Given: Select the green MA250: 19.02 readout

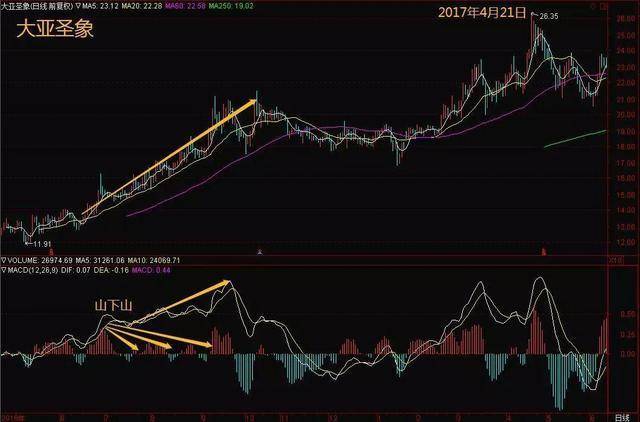Looking at the screenshot, I should [x=231, y=7].
